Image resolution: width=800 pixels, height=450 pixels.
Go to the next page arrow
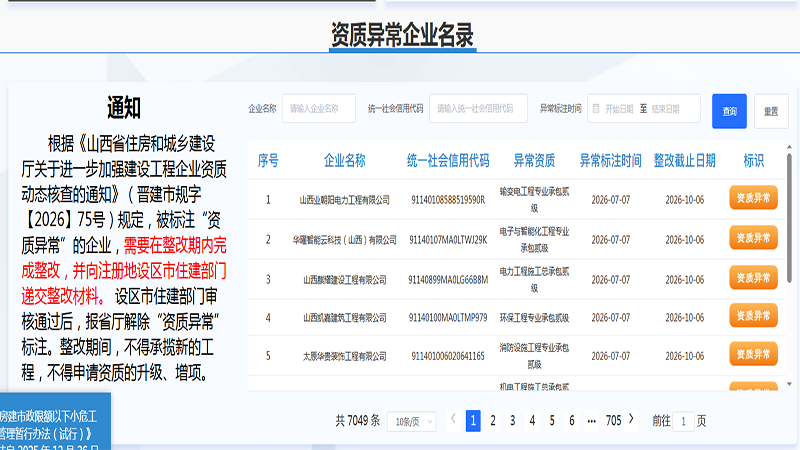pos(631,419)
